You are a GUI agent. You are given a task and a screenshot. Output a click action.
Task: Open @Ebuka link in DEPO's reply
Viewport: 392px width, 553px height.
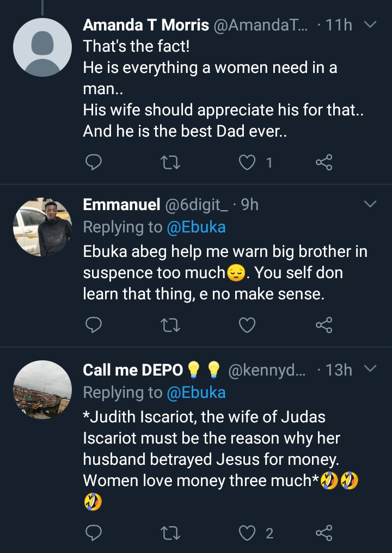pos(196,392)
